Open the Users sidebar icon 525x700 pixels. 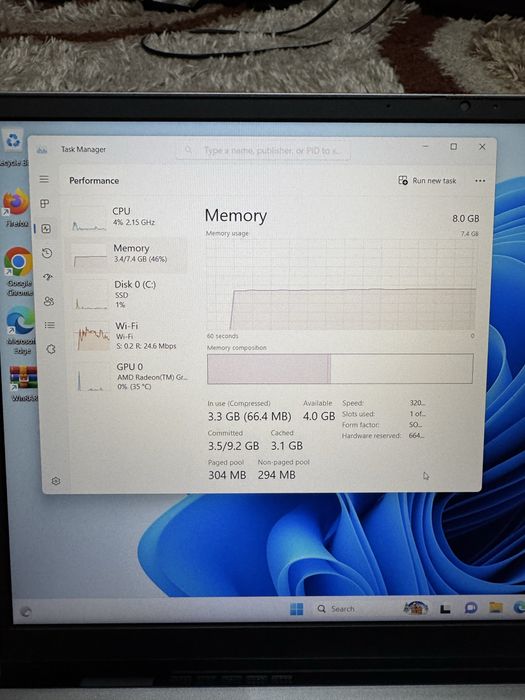pyautogui.click(x=49, y=301)
